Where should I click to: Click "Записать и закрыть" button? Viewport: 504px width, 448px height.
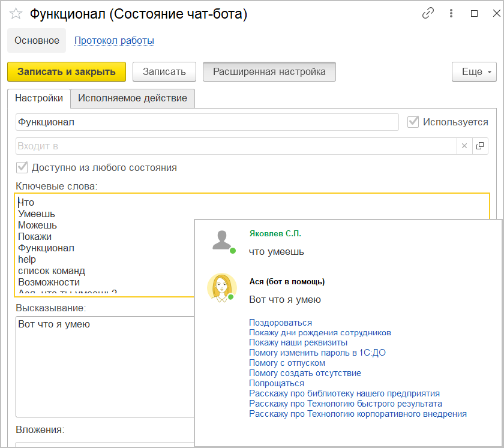coord(67,72)
